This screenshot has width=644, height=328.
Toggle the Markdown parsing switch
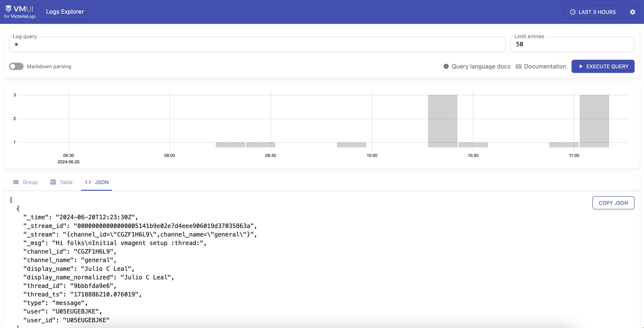[16, 66]
